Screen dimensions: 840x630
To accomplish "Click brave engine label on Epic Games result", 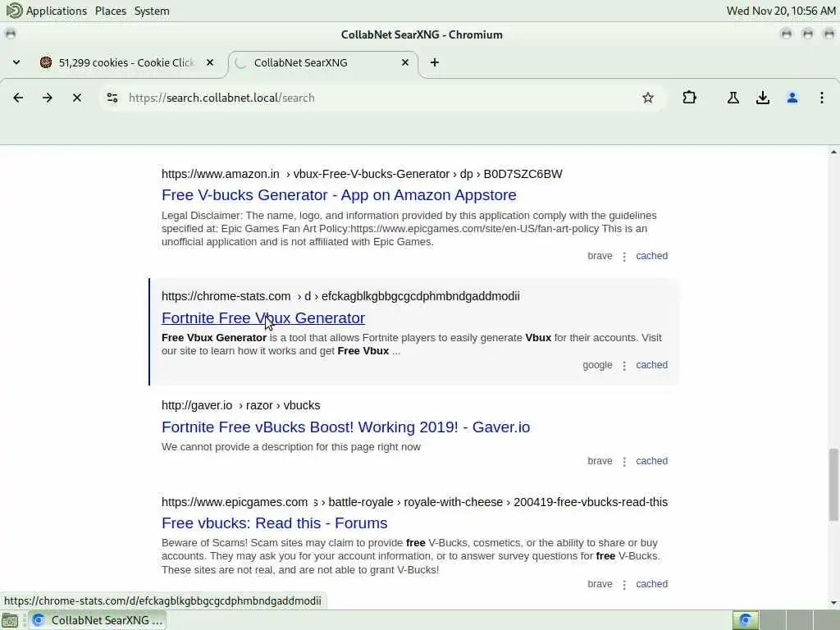I will 600,584.
